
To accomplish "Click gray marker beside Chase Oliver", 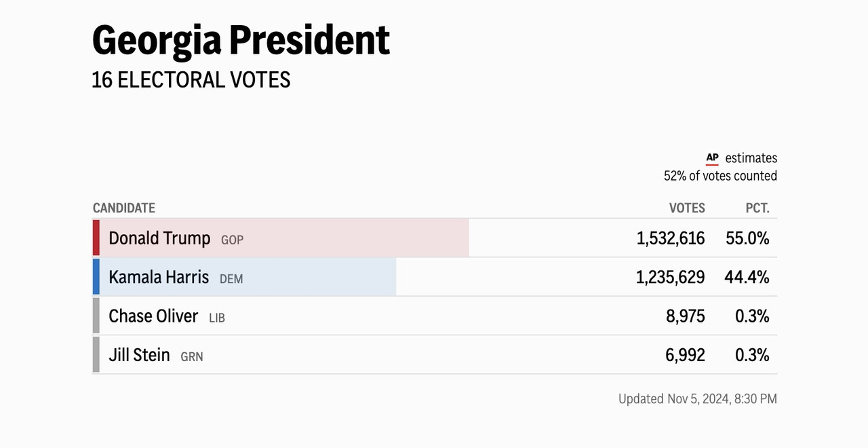I will pyautogui.click(x=96, y=316).
